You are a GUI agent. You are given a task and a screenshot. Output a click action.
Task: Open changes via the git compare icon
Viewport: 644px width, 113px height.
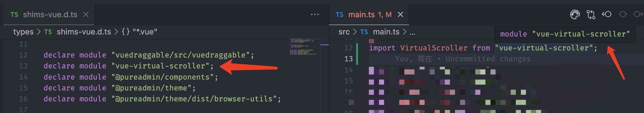click(591, 15)
